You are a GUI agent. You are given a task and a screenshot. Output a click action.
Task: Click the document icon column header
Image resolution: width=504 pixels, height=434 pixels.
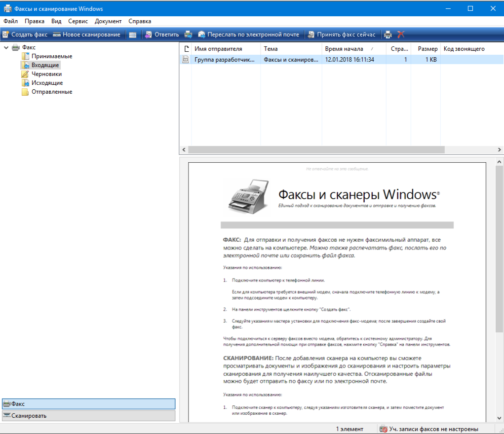click(x=186, y=49)
